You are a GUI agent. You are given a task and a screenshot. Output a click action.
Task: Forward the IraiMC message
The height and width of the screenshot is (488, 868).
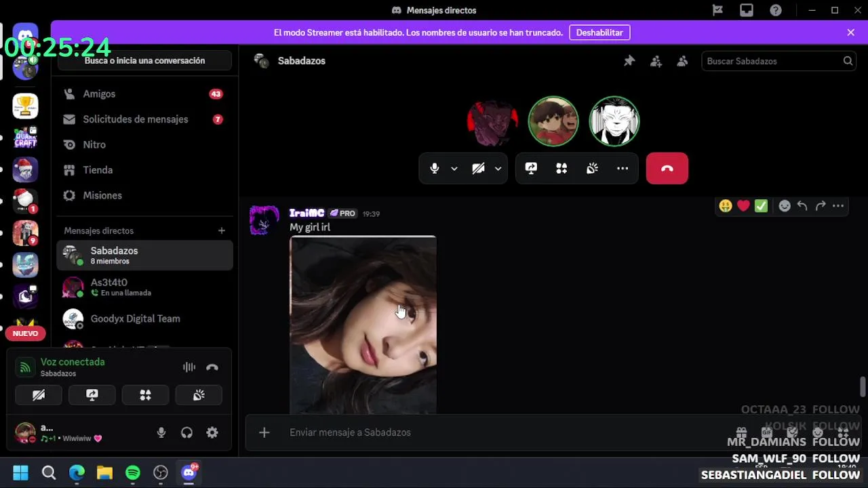(x=821, y=206)
